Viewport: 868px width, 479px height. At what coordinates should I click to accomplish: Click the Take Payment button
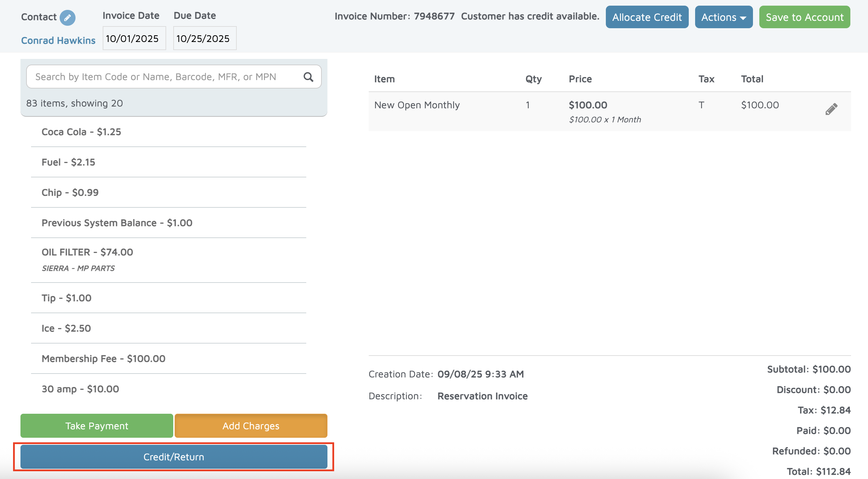point(97,426)
